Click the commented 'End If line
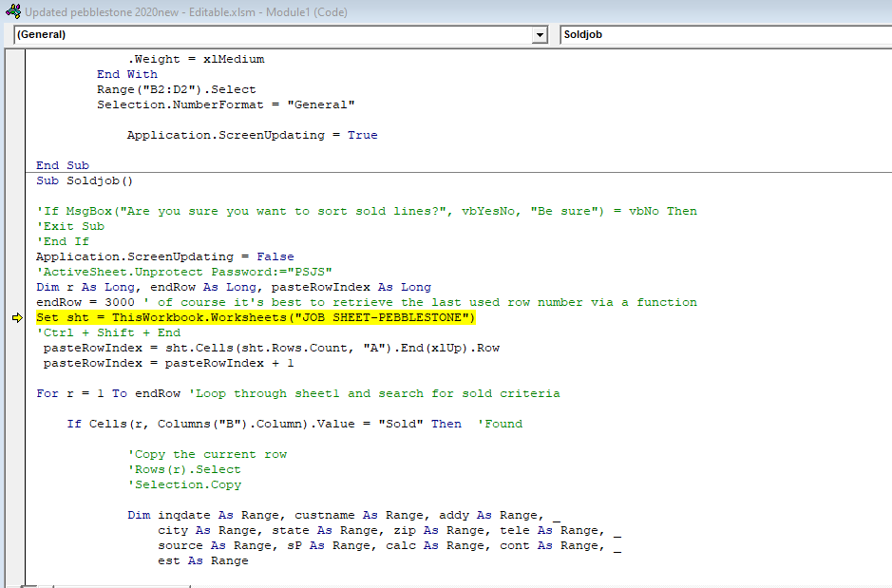Image resolution: width=892 pixels, height=588 pixels. [x=63, y=241]
